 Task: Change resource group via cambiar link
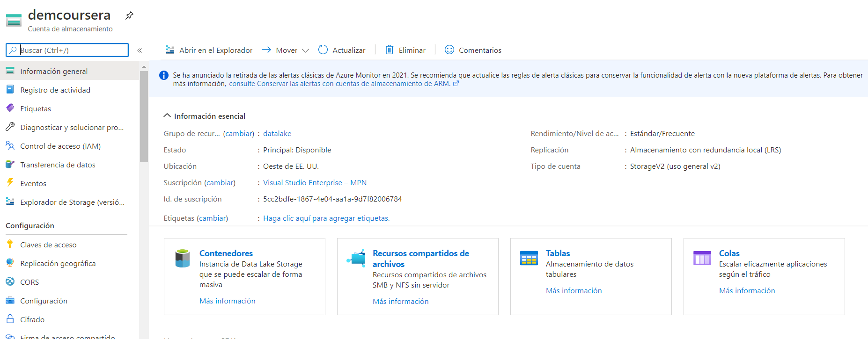pos(239,134)
